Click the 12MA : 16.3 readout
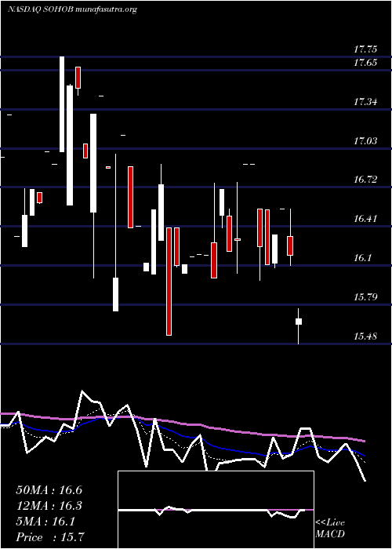 (x=49, y=506)
